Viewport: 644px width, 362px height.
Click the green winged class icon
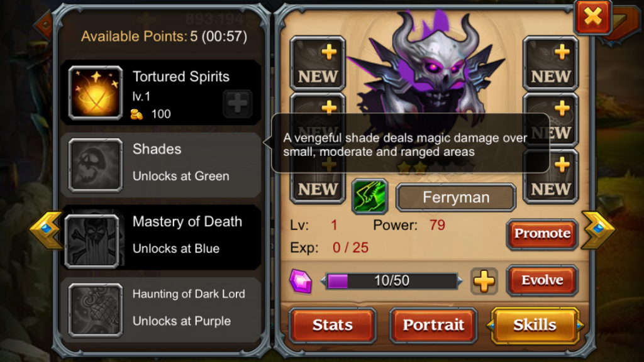pyautogui.click(x=370, y=197)
